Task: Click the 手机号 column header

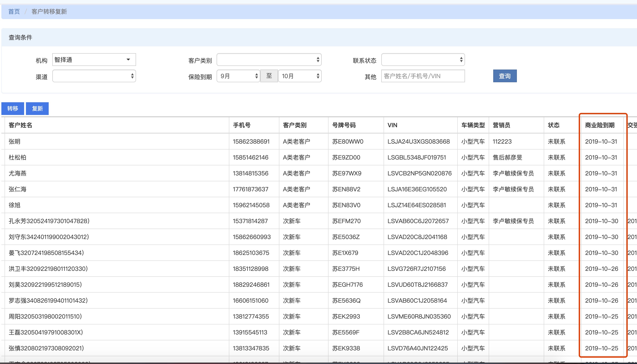Action: (x=242, y=125)
